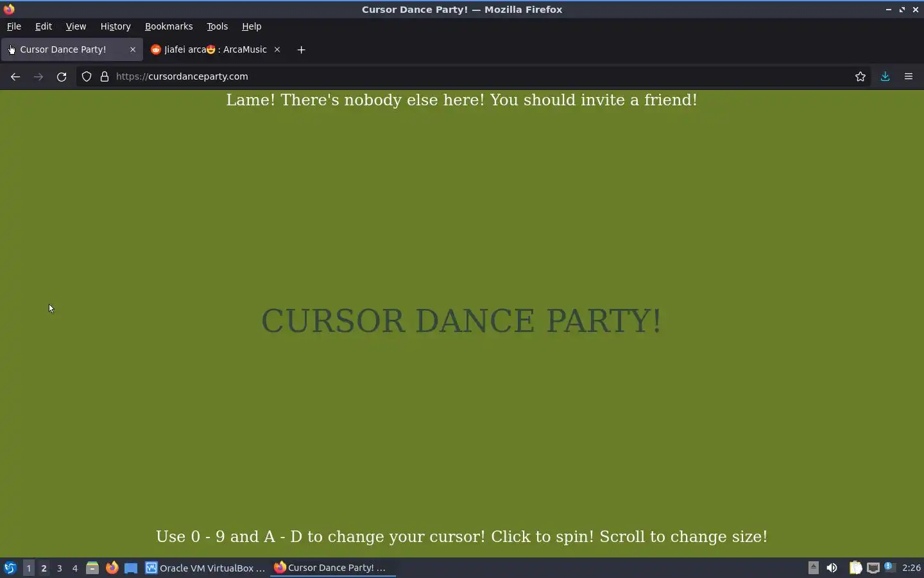Open the Bookmarks menu
924x578 pixels.
(x=169, y=26)
